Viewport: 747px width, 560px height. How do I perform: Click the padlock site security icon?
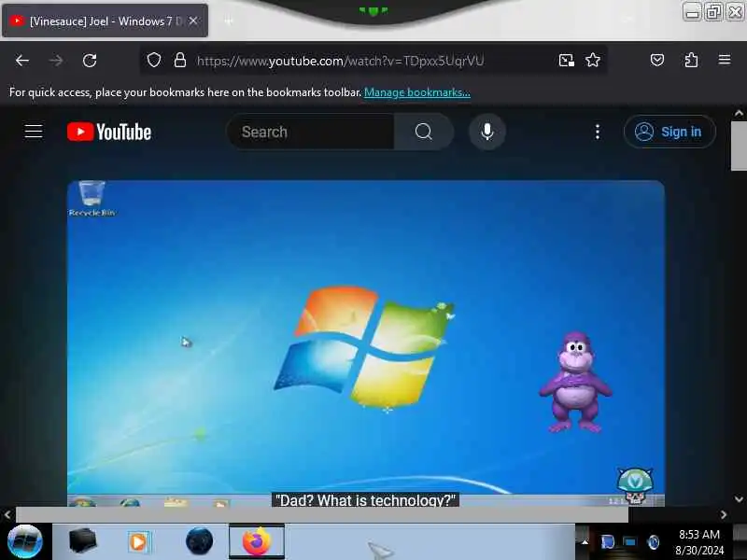[179, 61]
